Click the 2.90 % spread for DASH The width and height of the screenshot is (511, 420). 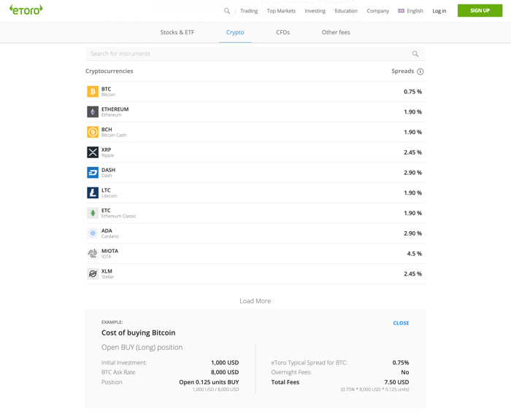tap(412, 172)
